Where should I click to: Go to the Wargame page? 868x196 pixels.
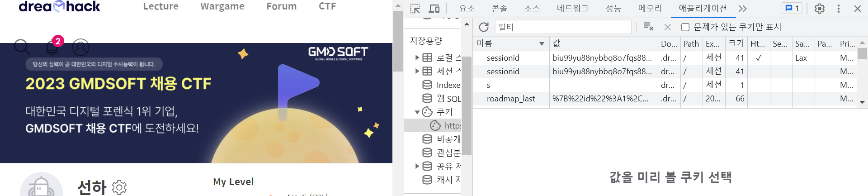click(x=222, y=6)
